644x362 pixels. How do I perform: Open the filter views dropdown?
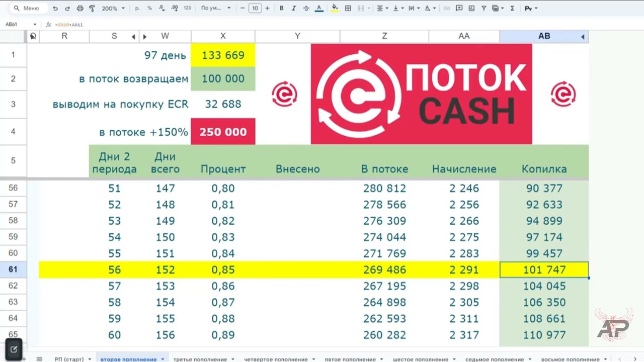click(498, 9)
